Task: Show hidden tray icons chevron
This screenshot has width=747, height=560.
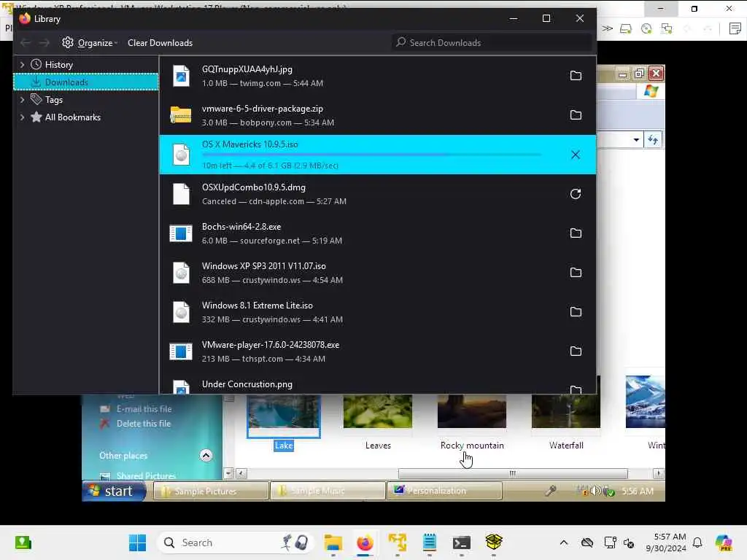Action: point(564,542)
